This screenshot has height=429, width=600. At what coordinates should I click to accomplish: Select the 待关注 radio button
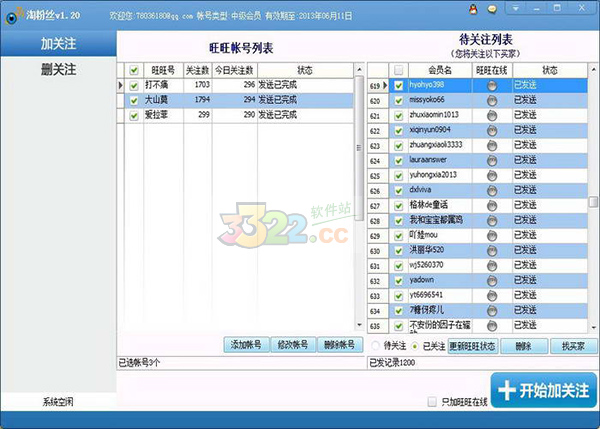376,346
